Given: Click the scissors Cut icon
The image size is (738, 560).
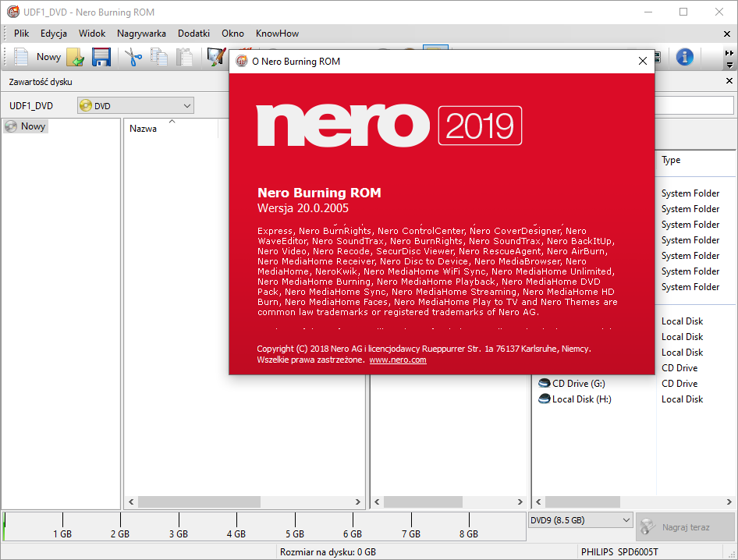Looking at the screenshot, I should (x=133, y=57).
